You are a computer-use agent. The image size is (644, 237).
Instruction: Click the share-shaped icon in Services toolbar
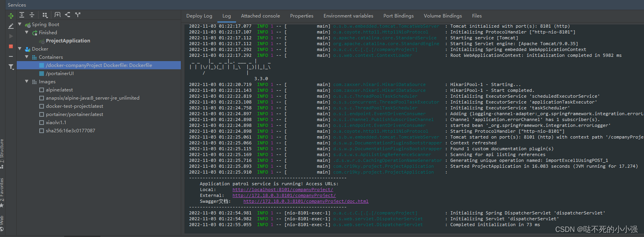[x=68, y=15]
